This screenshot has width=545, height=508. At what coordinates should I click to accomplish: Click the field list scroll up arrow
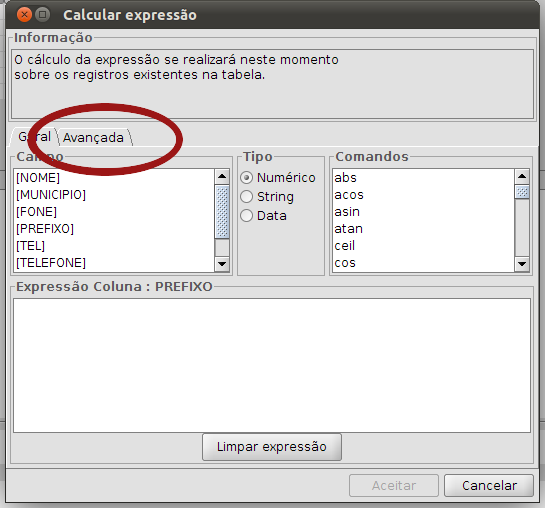pyautogui.click(x=222, y=177)
